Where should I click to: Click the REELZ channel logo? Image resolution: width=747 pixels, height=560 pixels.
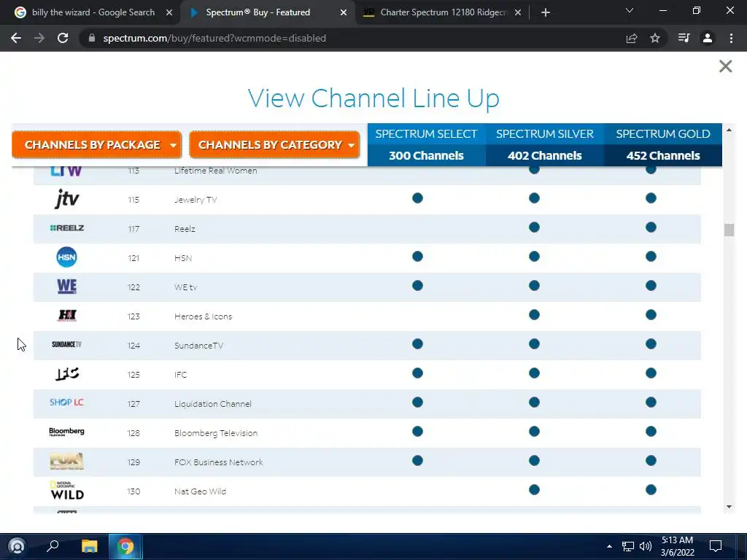coord(66,228)
